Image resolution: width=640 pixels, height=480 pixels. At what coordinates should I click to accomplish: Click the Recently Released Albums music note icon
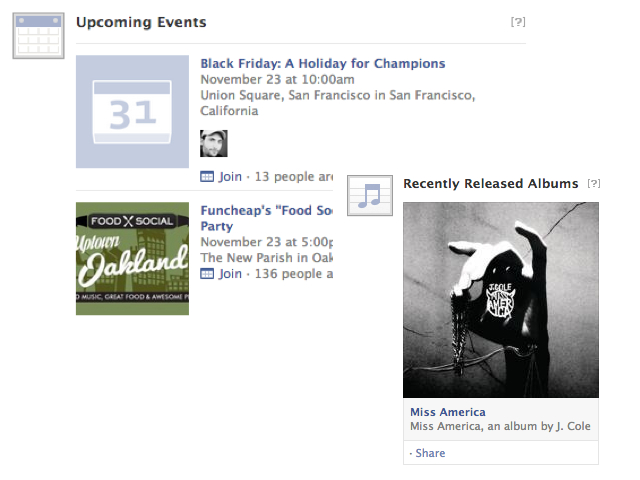coord(370,196)
